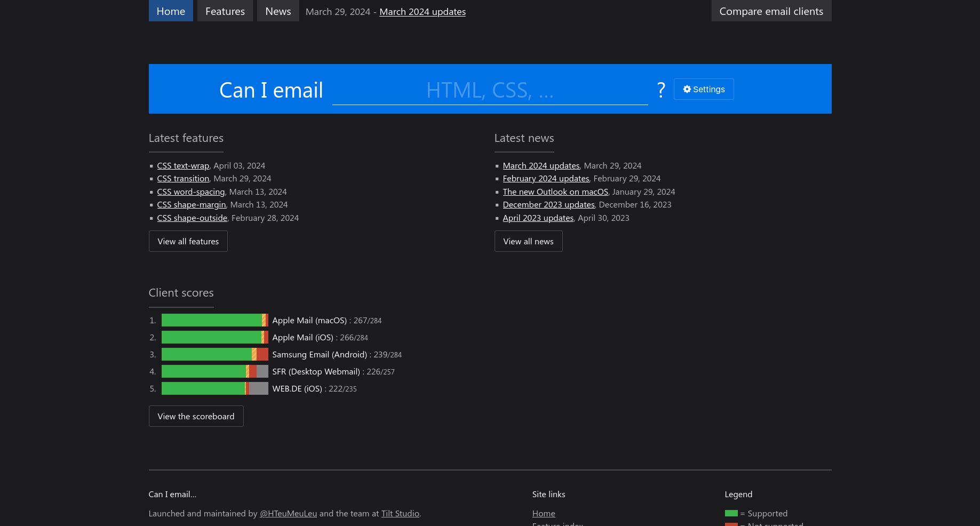Viewport: 980px width, 526px height.
Task: Open the CSS text-wrap feature
Action: pyautogui.click(x=183, y=165)
